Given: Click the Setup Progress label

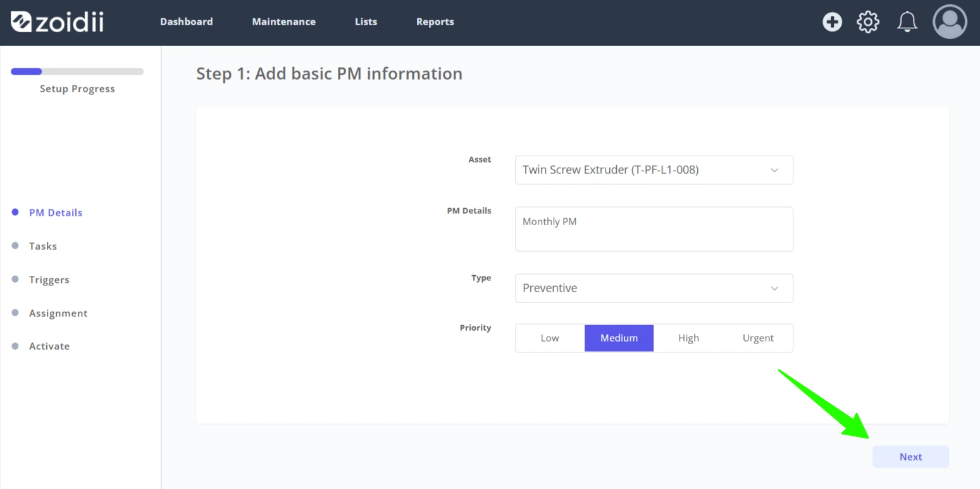Looking at the screenshot, I should tap(77, 89).
